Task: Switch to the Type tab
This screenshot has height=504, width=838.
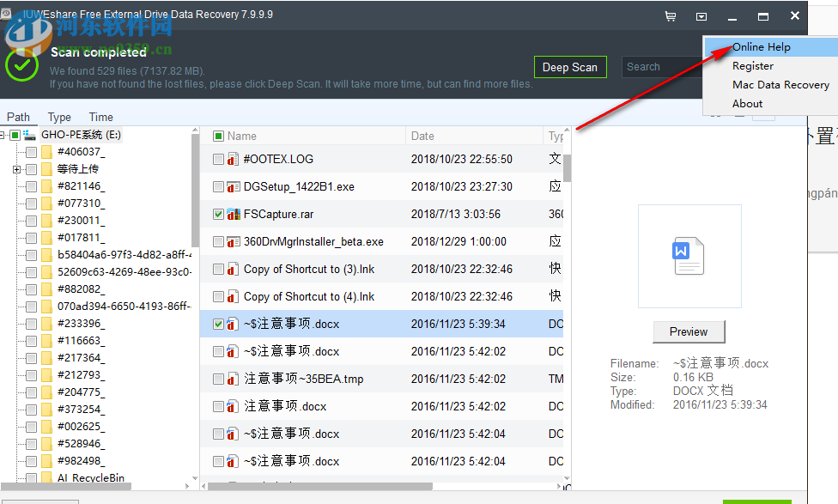Action: tap(58, 117)
